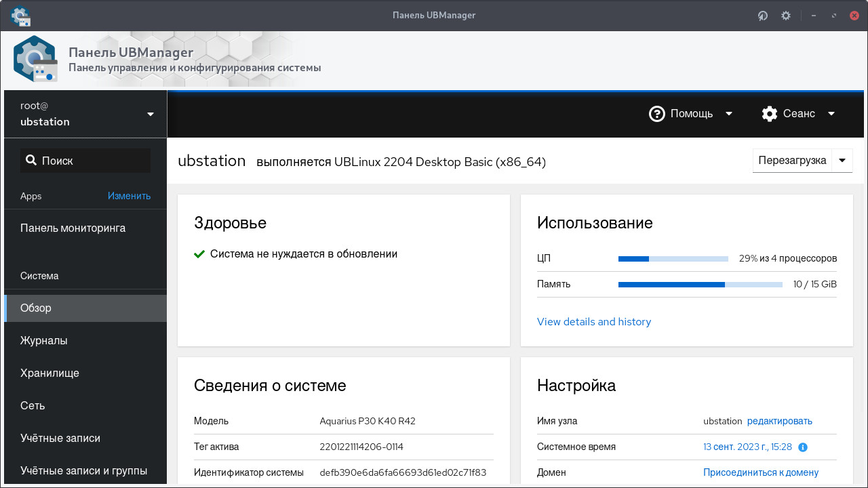The image size is (868, 488).
Task: Click the session gear icon
Action: point(769,114)
